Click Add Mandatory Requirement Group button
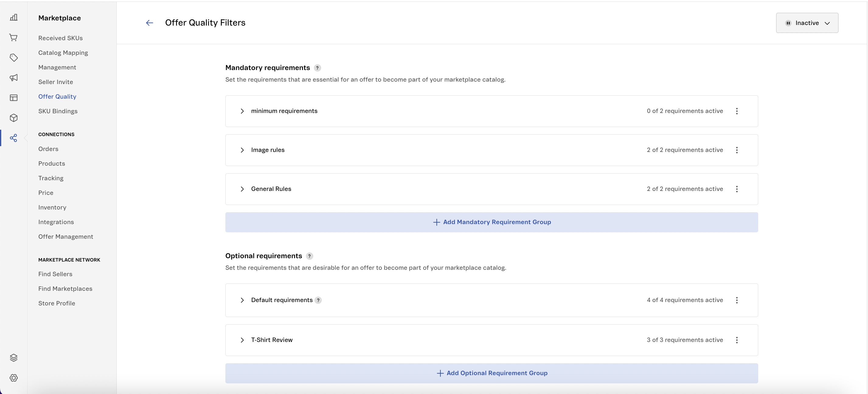Viewport: 868px width, 394px height. [491, 222]
